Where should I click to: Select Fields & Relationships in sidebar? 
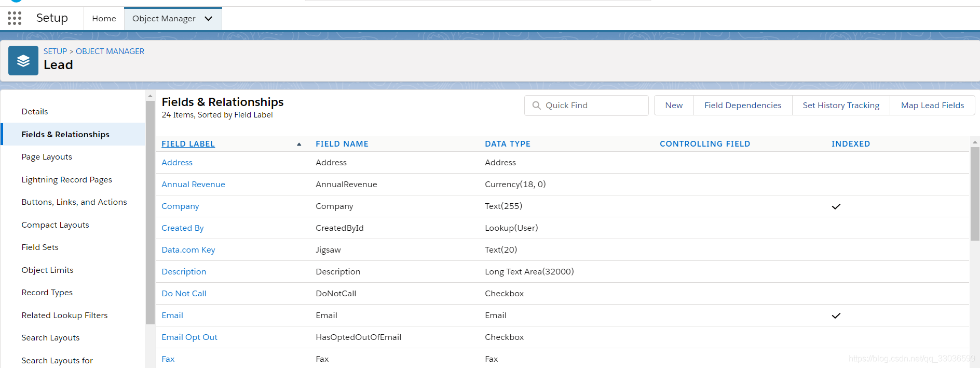point(73,134)
